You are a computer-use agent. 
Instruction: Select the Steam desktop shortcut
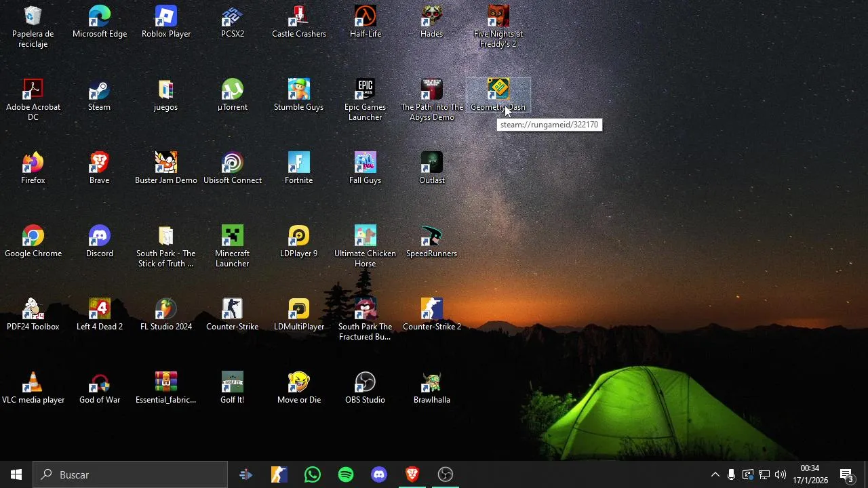click(x=99, y=96)
